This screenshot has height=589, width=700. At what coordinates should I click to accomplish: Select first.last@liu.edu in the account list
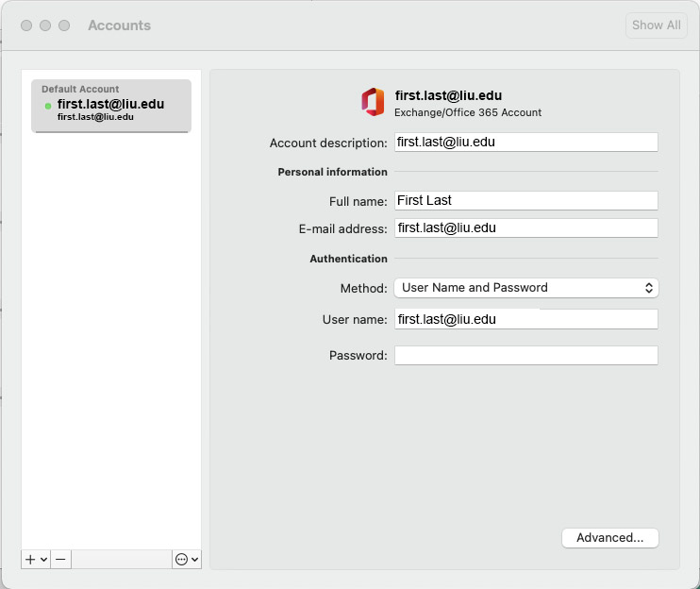(110, 106)
